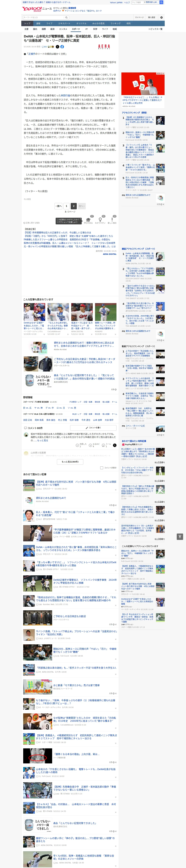Select the エンタメ category tab
The width and height of the screenshot is (186, 868).
click(x=63, y=29)
